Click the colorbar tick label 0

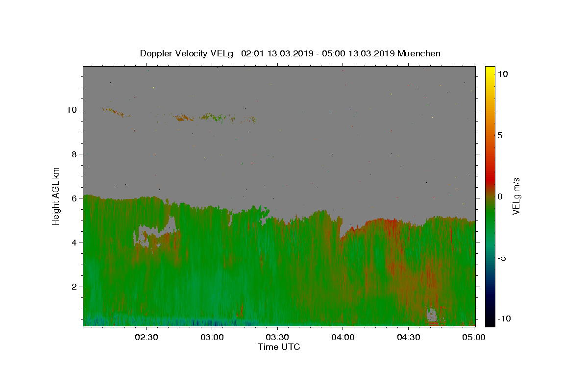coord(500,196)
